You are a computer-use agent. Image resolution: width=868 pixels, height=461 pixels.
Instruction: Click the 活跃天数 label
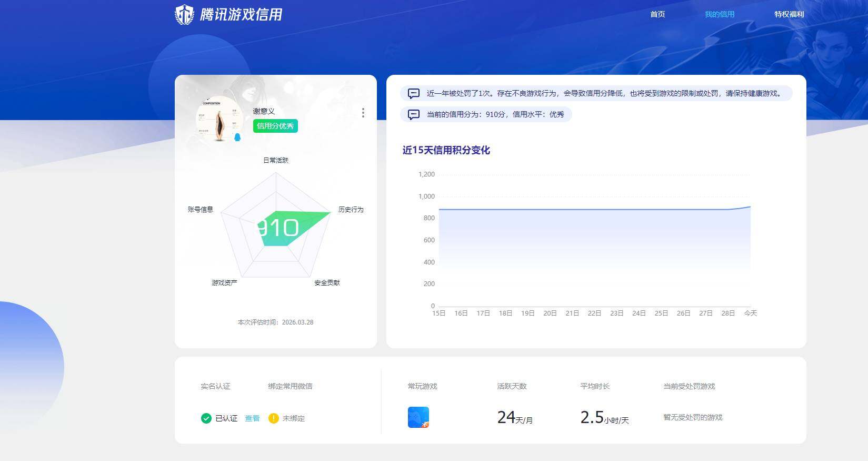(x=512, y=386)
